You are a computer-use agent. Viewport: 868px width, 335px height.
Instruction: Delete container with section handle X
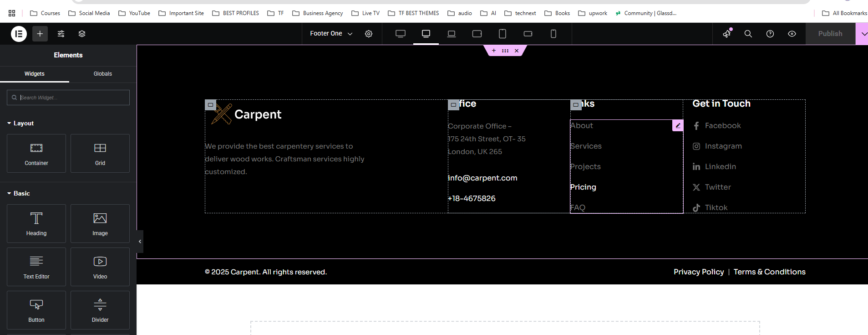[x=517, y=51]
